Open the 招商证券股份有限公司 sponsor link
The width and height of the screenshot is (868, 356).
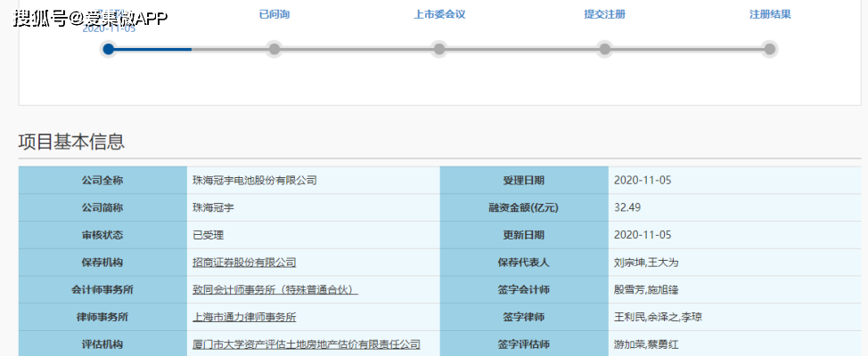point(244,263)
